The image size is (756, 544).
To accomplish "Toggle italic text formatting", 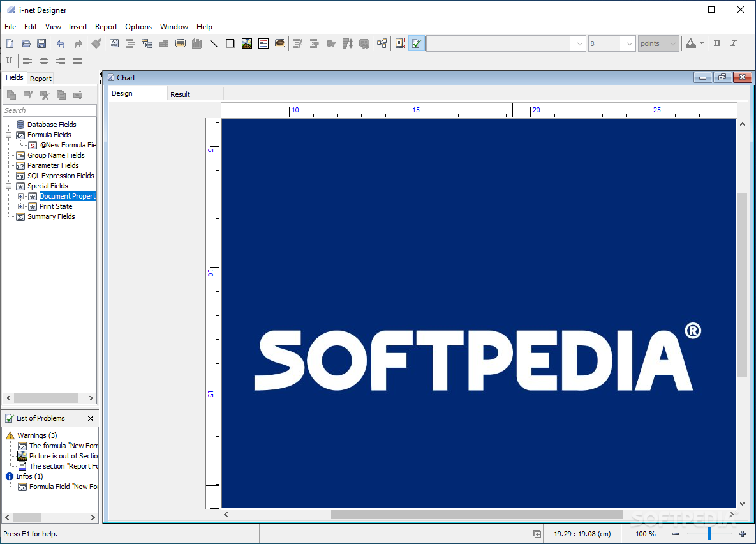I will tap(733, 43).
